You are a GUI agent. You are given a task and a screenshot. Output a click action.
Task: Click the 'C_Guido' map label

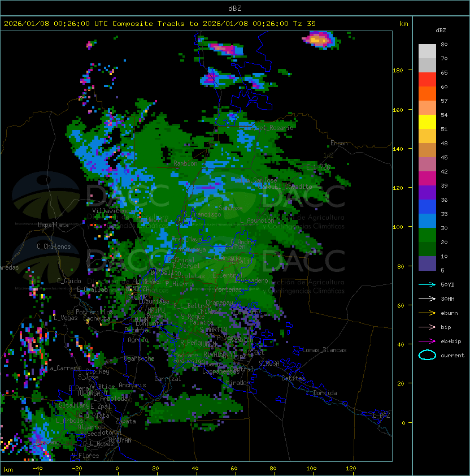point(69,281)
